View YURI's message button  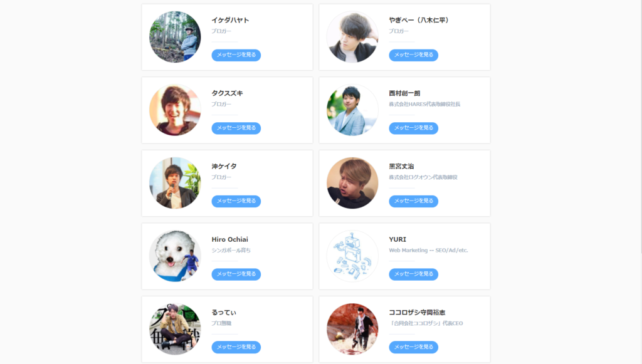(x=414, y=274)
